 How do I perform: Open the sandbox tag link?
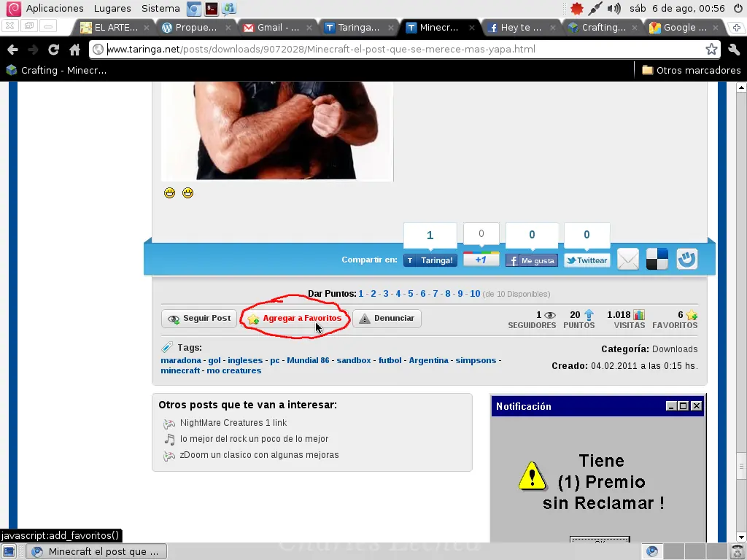coord(354,360)
